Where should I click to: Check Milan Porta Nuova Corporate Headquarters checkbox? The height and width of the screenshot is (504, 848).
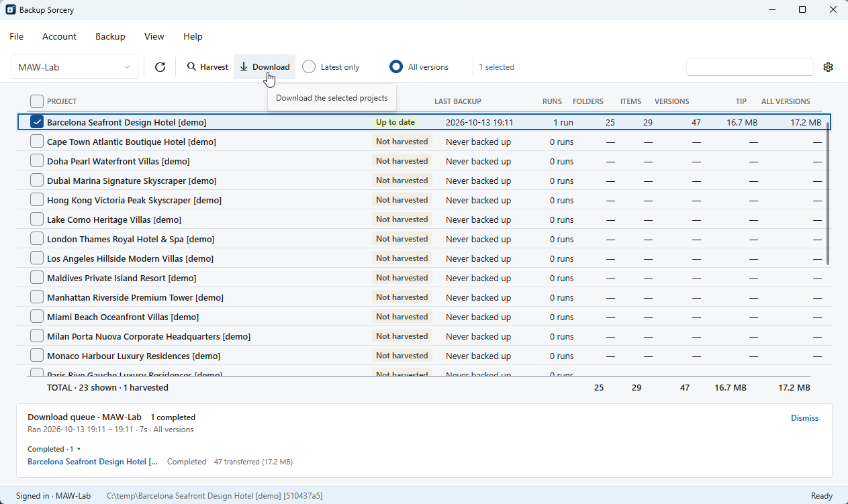(x=37, y=336)
